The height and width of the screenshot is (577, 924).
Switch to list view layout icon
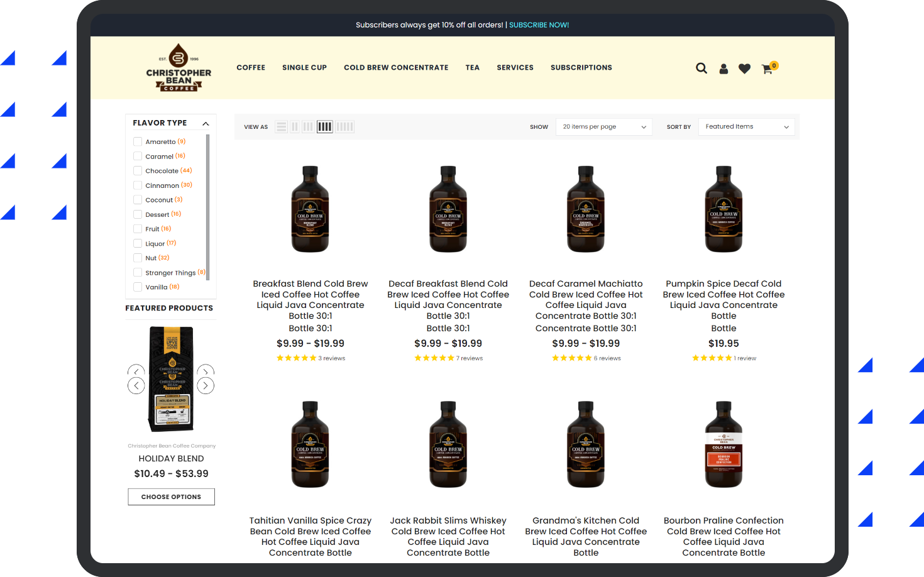pos(282,127)
